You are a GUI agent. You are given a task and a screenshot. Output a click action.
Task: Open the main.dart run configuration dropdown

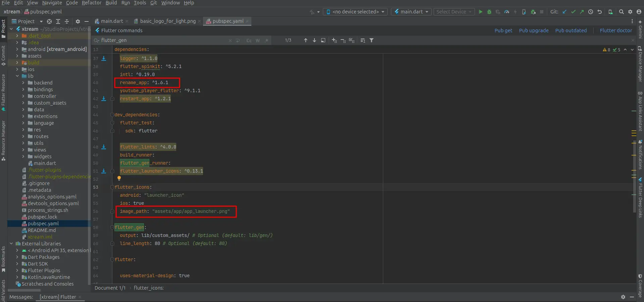pos(411,12)
